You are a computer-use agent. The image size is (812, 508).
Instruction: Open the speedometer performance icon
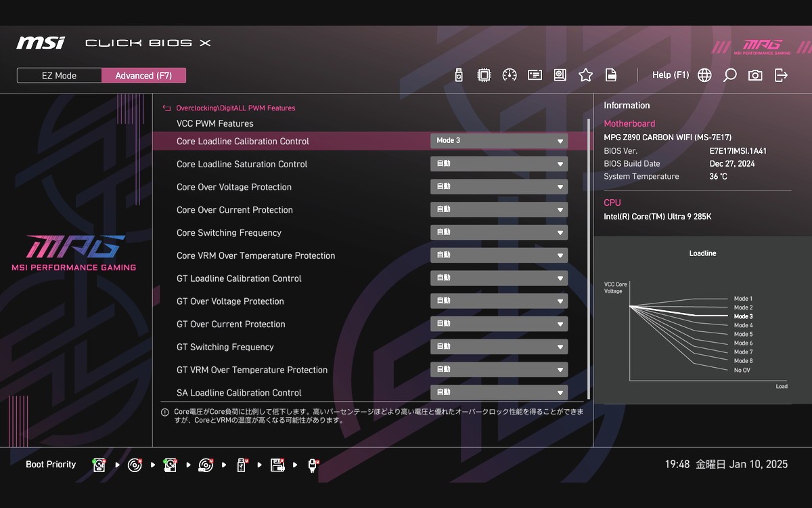[x=510, y=75]
